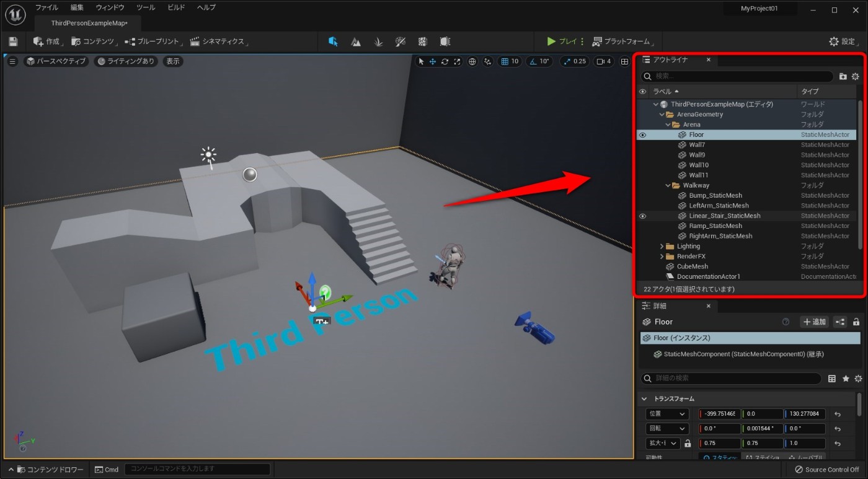This screenshot has width=868, height=479.
Task: Expand the Lighting folder
Action: point(662,246)
